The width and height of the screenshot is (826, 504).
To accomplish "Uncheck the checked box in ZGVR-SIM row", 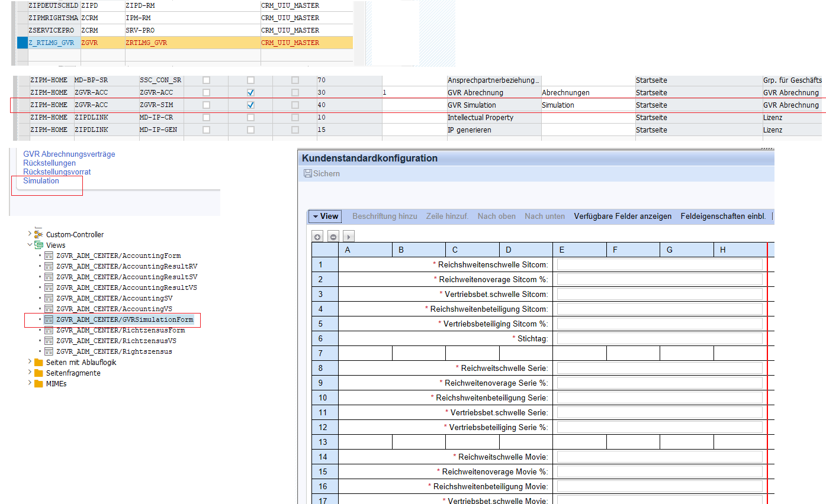I will point(250,105).
